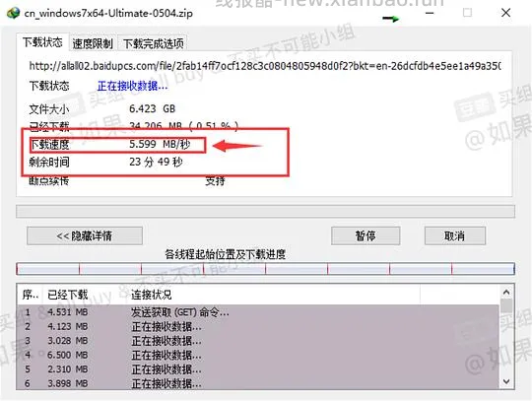Select thread row 3 with 3.028 MB
The width and height of the screenshot is (532, 401).
click(258, 341)
